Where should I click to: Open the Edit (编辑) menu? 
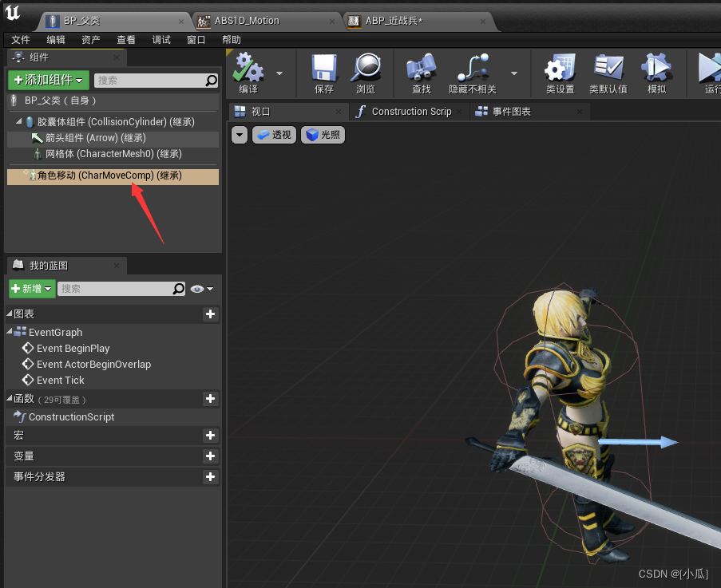click(56, 40)
